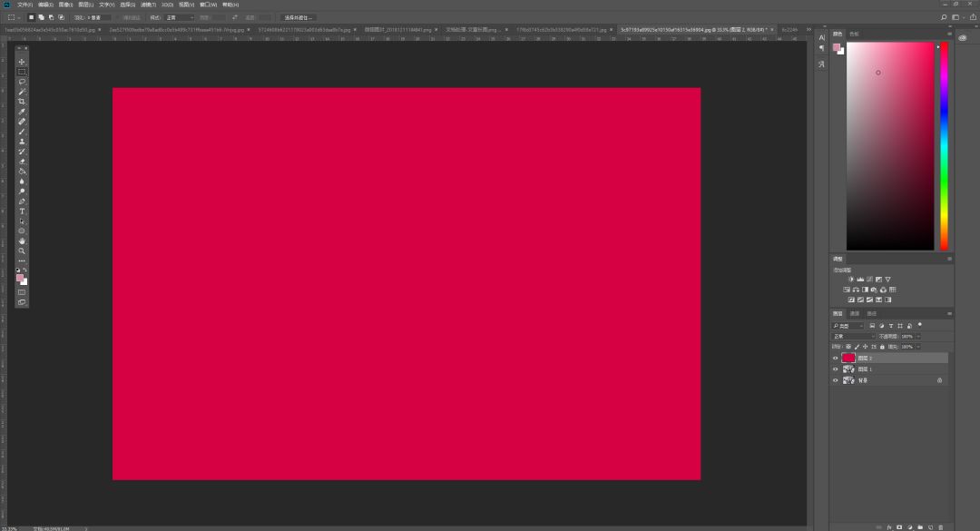Select the Move tool
Screen dimensions: 980x531
pyautogui.click(x=22, y=62)
